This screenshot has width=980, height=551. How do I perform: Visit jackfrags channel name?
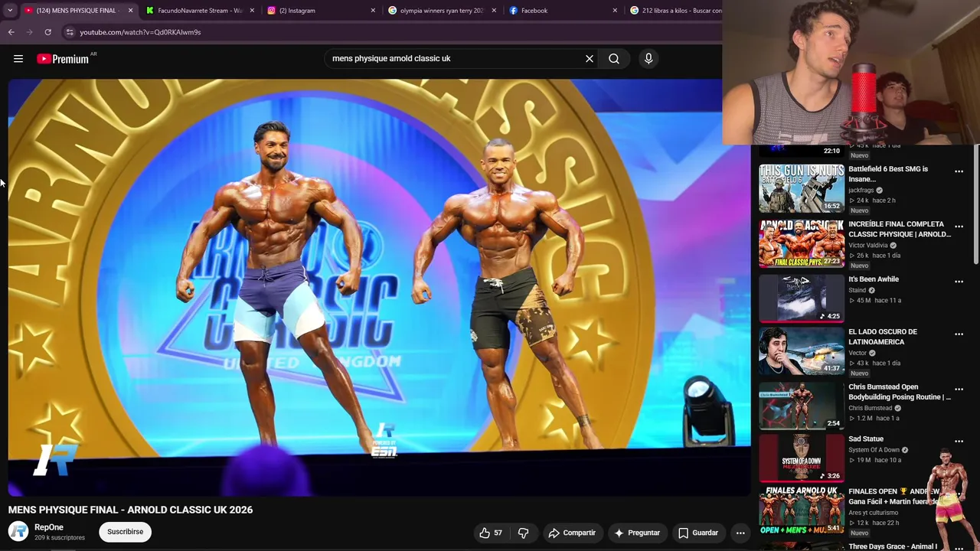point(861,190)
